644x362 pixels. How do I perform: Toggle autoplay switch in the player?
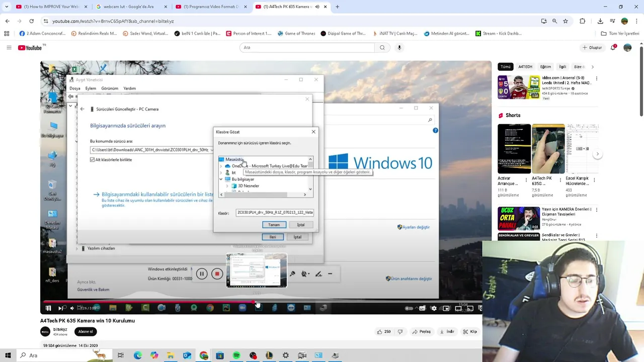[409, 308]
